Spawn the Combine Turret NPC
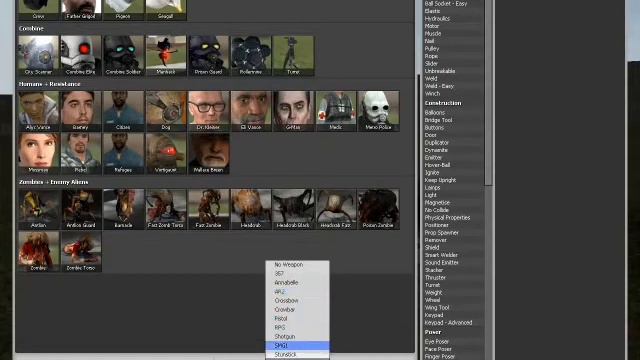 (x=293, y=56)
